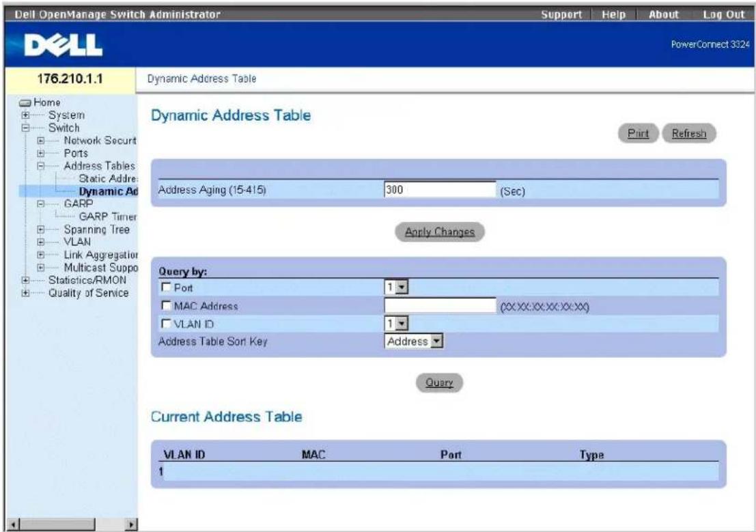Expand the System tree node

(25, 115)
